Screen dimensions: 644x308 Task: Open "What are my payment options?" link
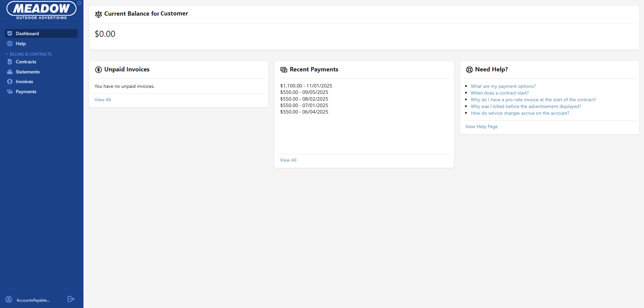(x=503, y=86)
